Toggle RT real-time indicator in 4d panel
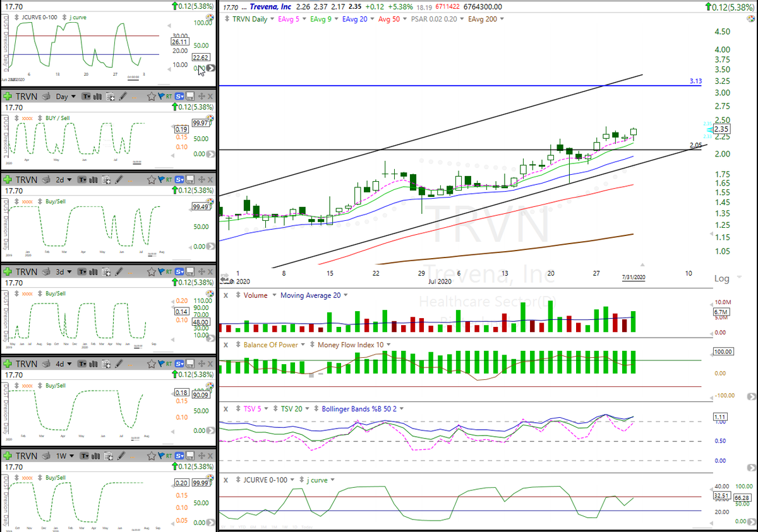 pyautogui.click(x=169, y=364)
